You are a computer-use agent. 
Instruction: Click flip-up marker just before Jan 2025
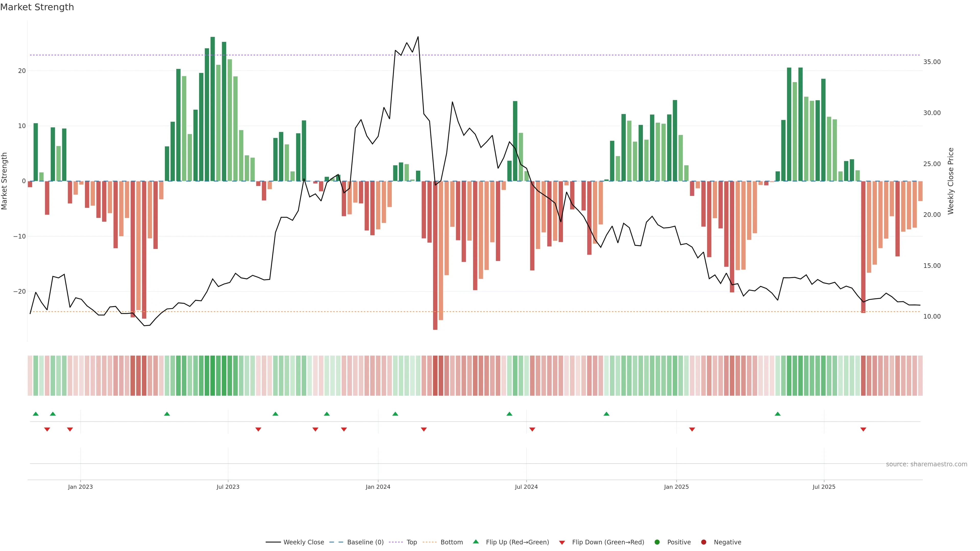[606, 414]
